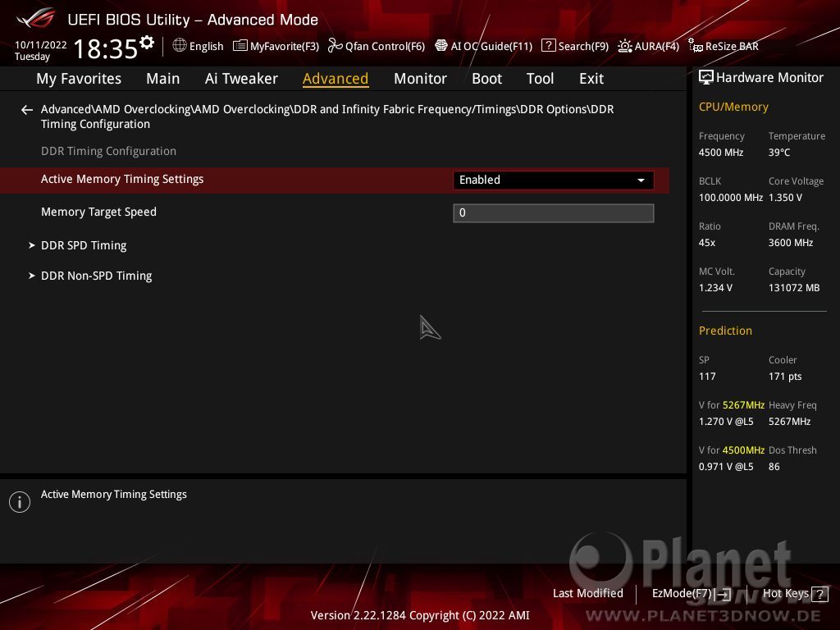Image resolution: width=840 pixels, height=630 pixels.
Task: Click the 45x ratio value
Action: click(x=706, y=243)
